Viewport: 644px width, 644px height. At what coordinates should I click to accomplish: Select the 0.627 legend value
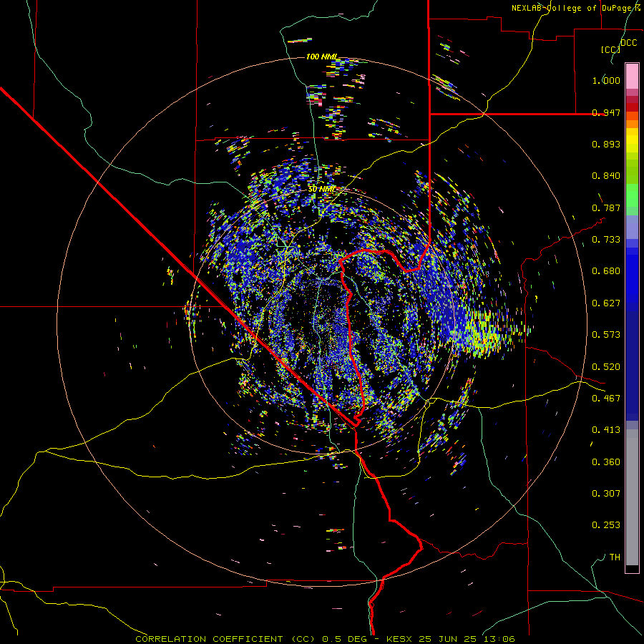click(606, 303)
